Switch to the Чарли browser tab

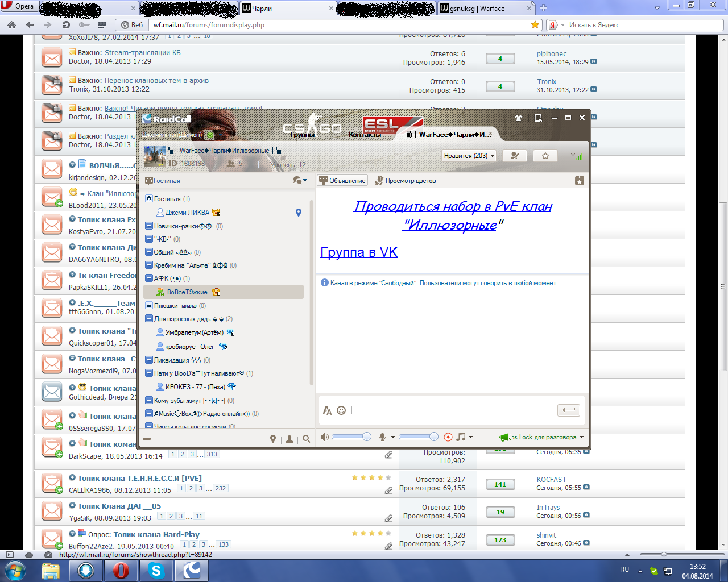click(287, 8)
